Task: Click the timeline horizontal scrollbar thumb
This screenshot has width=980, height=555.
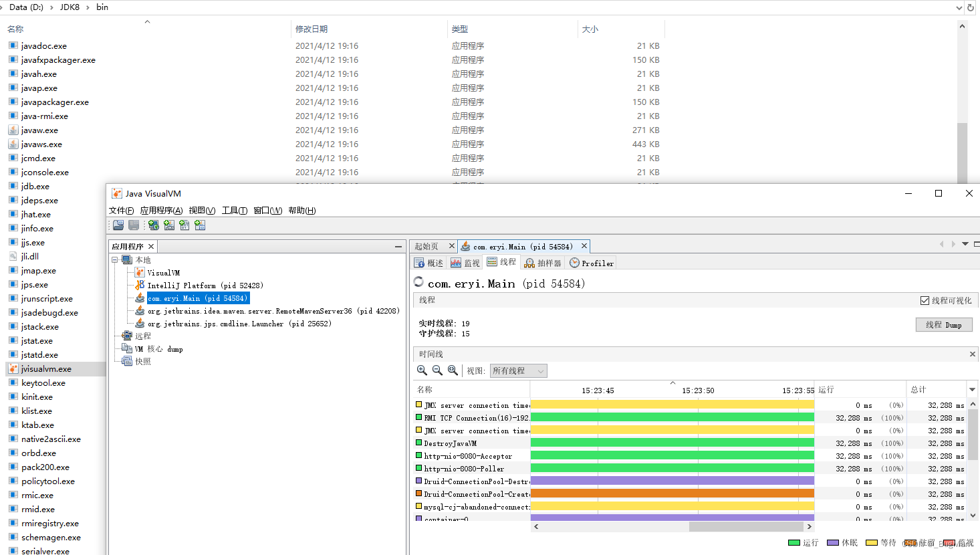Action: tap(745, 526)
